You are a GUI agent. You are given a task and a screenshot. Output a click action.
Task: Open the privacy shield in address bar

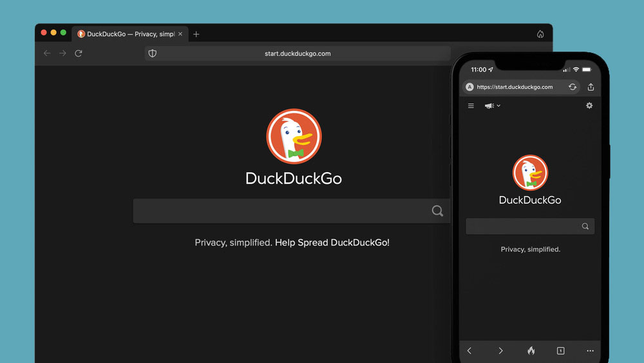[x=153, y=54]
